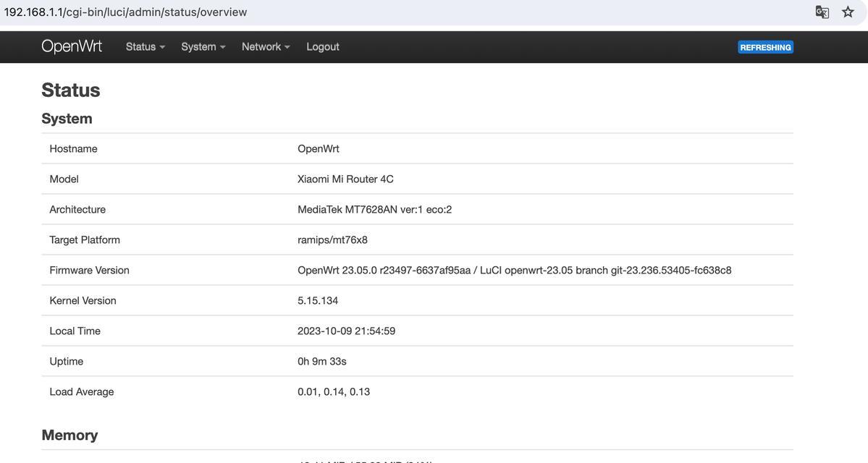Viewport: 868px width, 463px height.
Task: Click the Load Average label
Action: (x=81, y=392)
